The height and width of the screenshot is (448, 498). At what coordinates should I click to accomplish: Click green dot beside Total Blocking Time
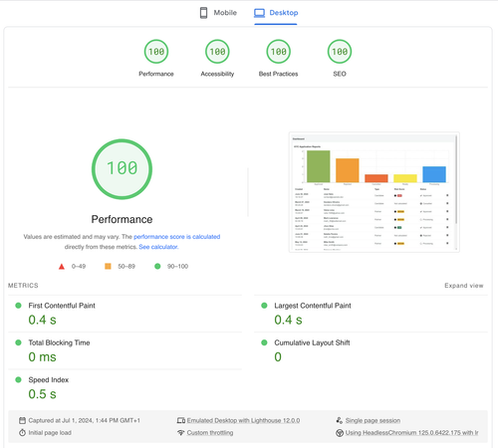(x=18, y=342)
